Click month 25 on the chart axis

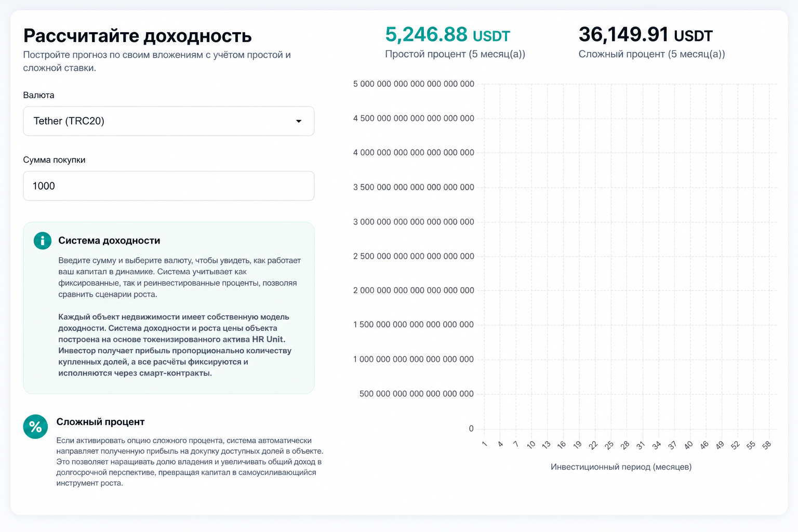[609, 445]
